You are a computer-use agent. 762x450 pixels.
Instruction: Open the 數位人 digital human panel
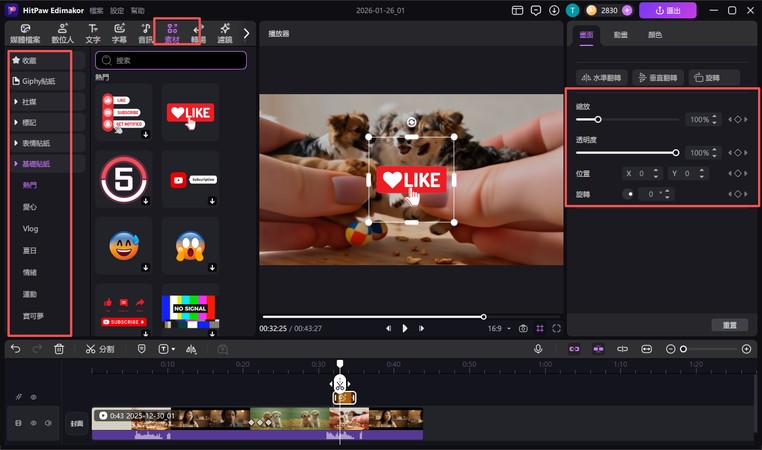[x=63, y=33]
